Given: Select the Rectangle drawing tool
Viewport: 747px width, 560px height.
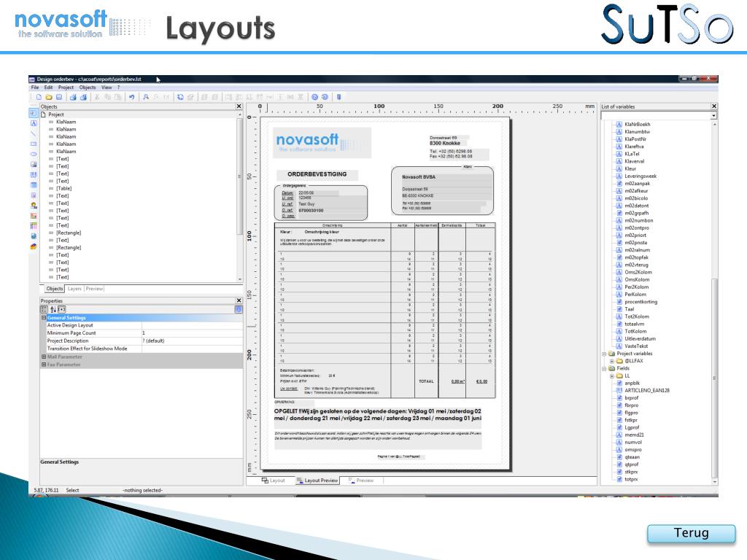Looking at the screenshot, I should [x=34, y=144].
